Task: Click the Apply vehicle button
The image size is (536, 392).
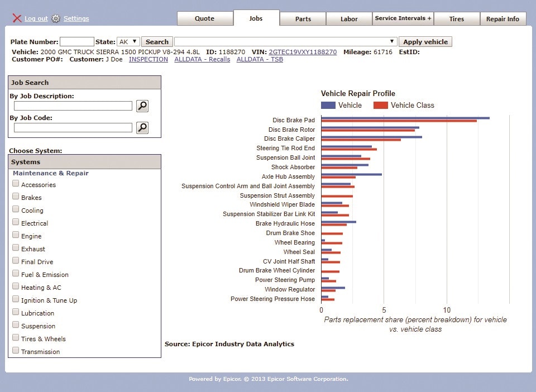Action: [x=424, y=41]
